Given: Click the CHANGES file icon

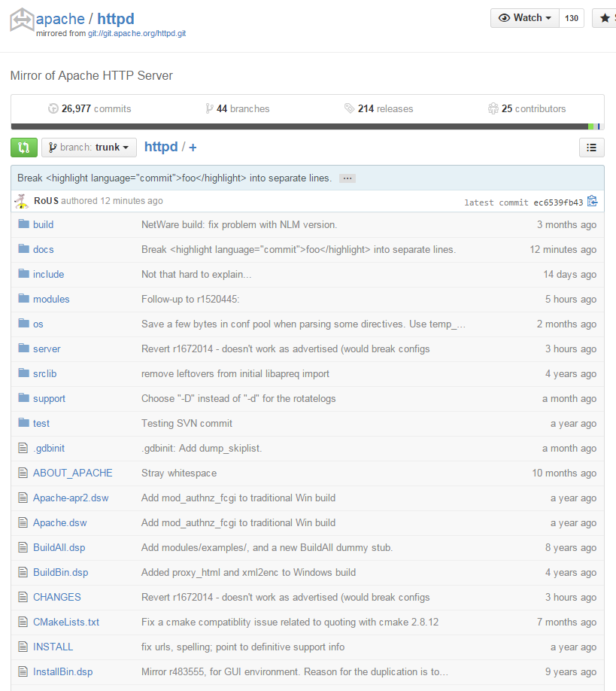Looking at the screenshot, I should click(x=23, y=597).
